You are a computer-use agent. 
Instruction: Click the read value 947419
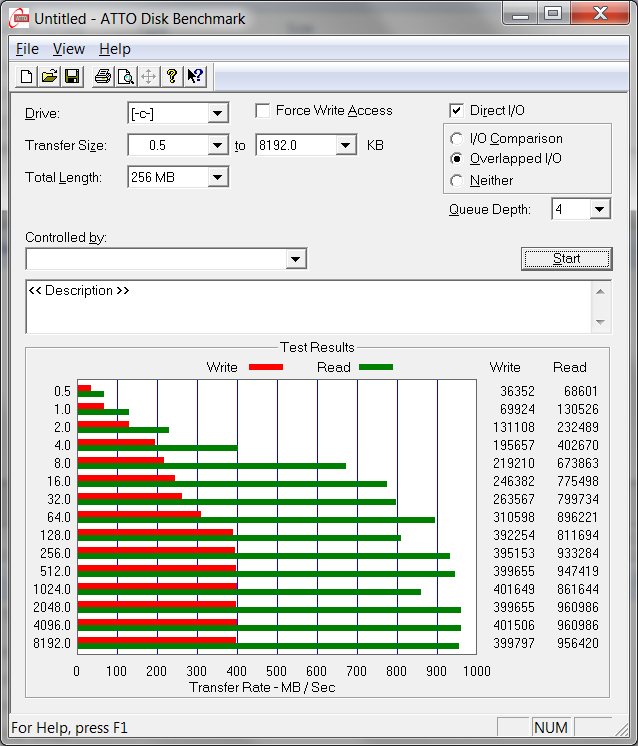[x=578, y=571]
